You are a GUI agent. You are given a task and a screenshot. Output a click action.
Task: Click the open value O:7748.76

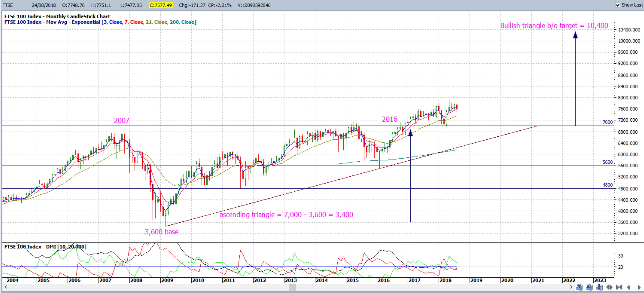tap(73, 5)
